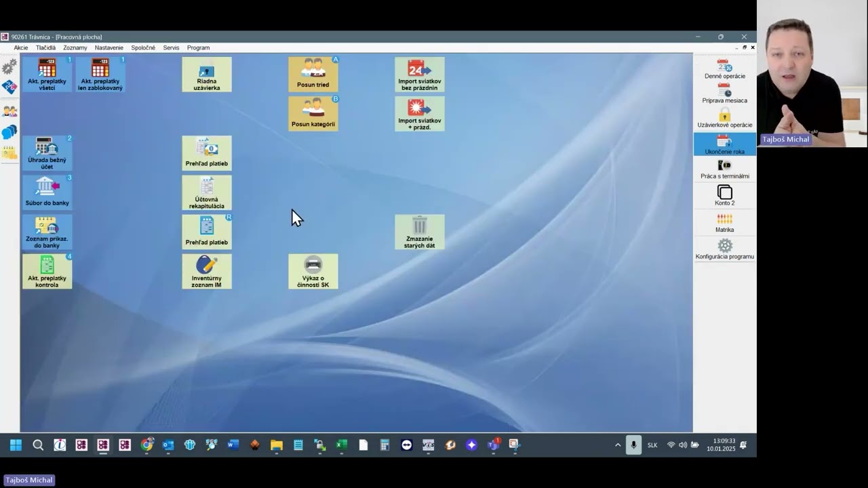Open 'Akt. preplatky všetci' tile
The width and height of the screenshot is (868, 488).
point(47,75)
